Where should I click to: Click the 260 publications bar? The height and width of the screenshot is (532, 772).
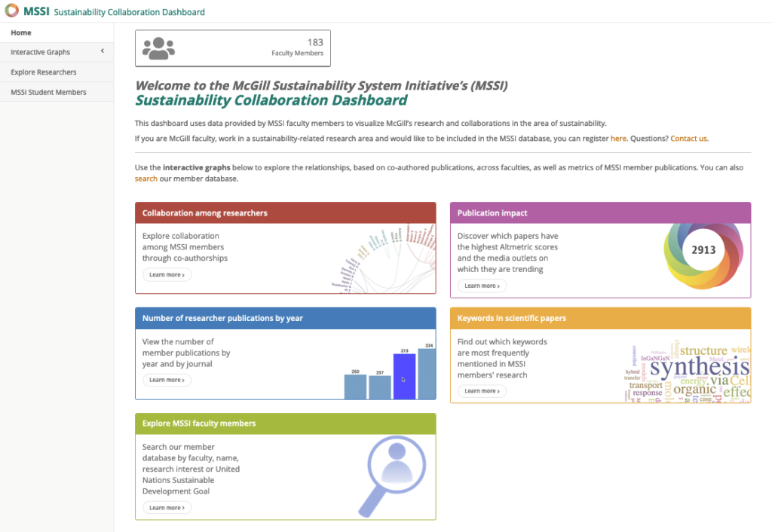tap(355, 386)
